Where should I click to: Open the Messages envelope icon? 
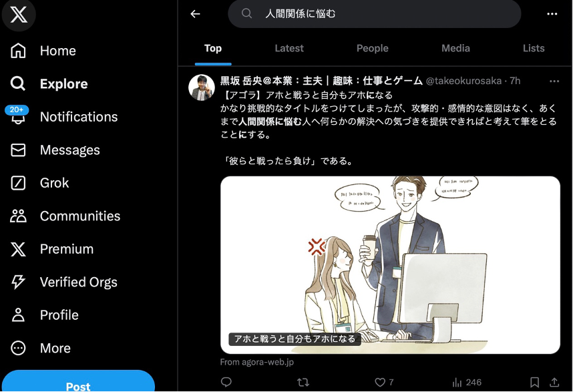point(18,150)
